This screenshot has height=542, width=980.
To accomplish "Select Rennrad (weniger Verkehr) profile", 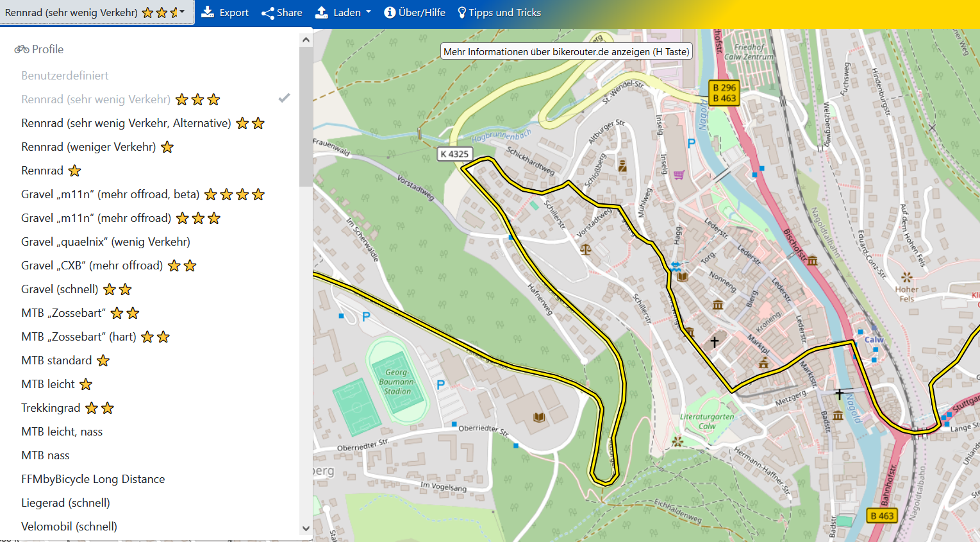I will tap(97, 147).
